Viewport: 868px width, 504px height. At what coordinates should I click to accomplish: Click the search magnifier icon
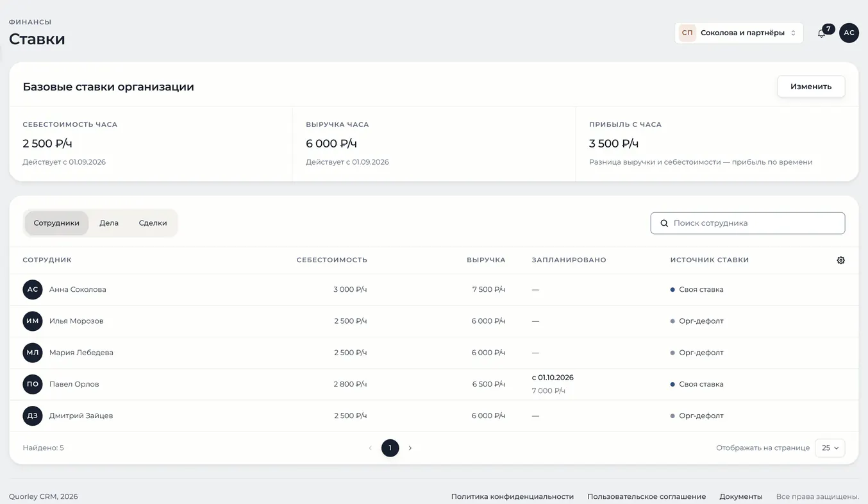pyautogui.click(x=664, y=223)
